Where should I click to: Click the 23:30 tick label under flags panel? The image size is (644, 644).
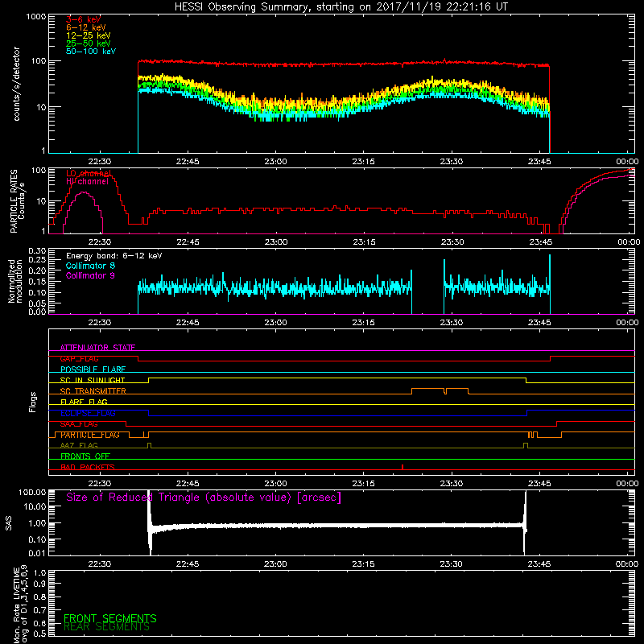(x=452, y=484)
